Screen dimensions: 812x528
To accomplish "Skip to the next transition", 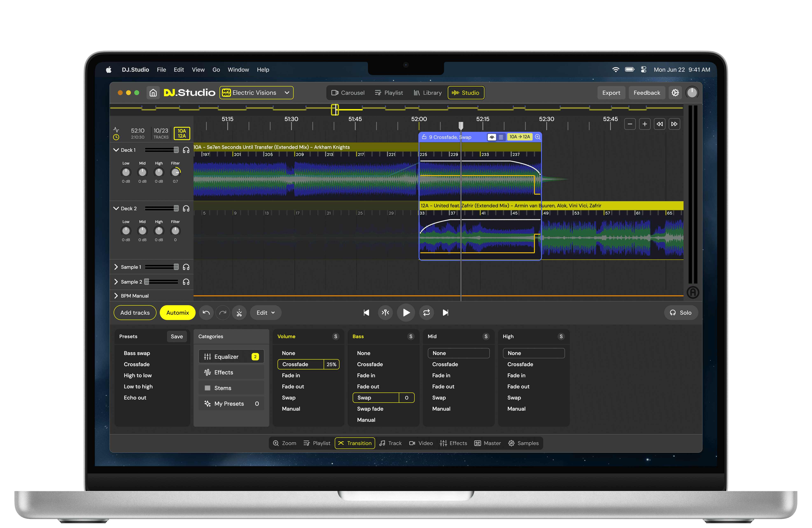I will (445, 313).
